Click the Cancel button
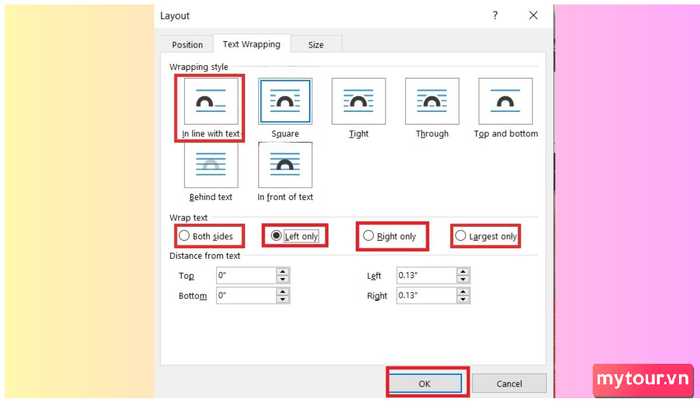This screenshot has width=700, height=405. pos(509,384)
